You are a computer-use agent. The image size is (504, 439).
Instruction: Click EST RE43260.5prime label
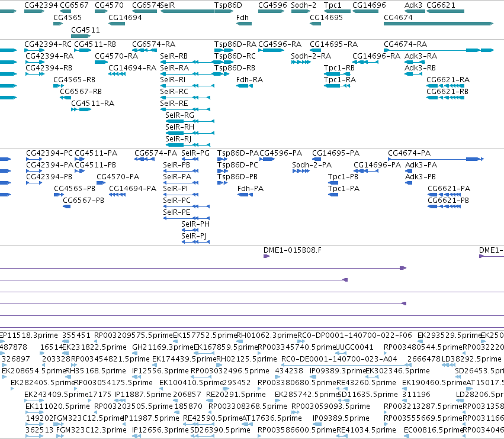366,383
